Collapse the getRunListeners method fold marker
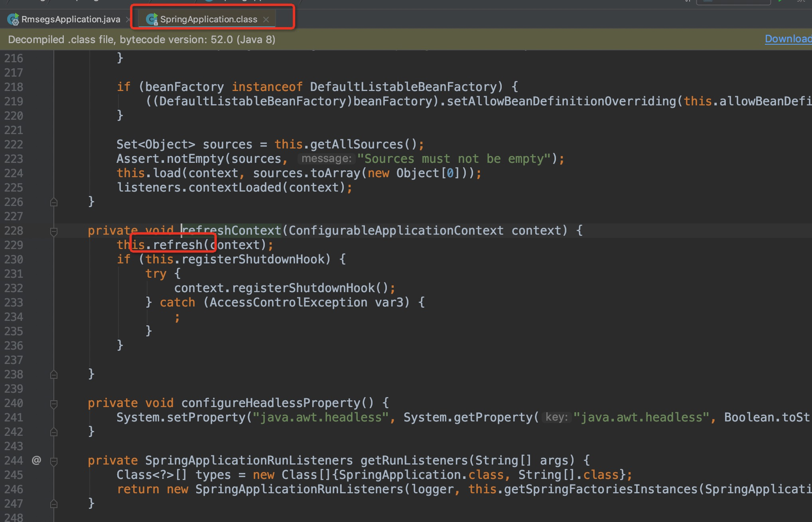Viewport: 812px width, 522px height. click(54, 461)
